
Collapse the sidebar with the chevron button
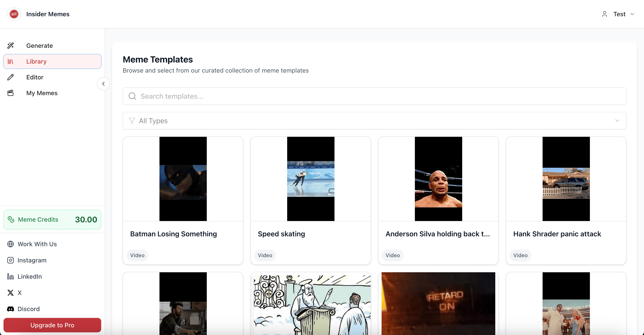point(103,84)
